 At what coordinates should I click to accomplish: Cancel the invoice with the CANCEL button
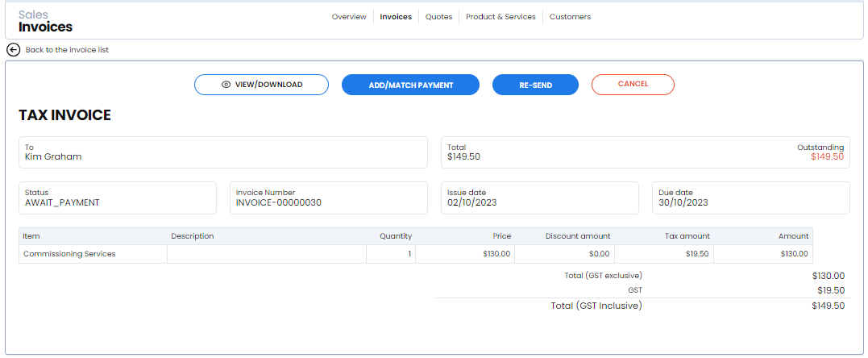coord(633,84)
